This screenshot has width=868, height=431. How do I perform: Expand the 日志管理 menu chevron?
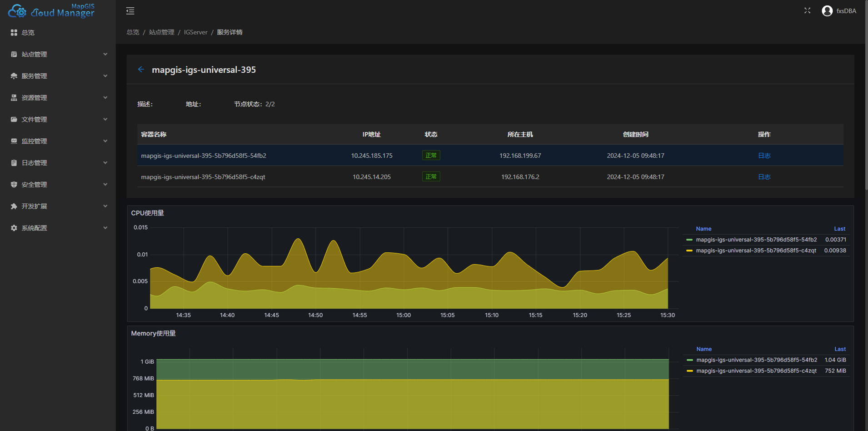[105, 163]
